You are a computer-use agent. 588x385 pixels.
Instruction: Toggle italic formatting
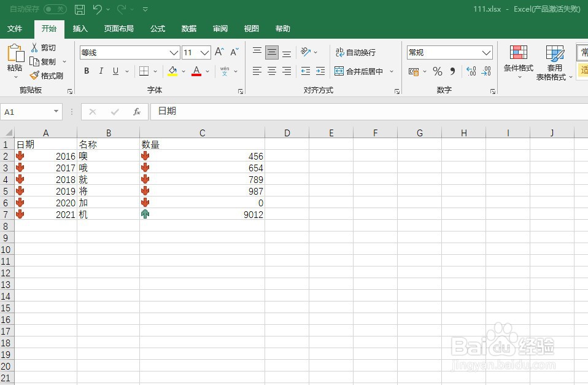click(x=102, y=71)
